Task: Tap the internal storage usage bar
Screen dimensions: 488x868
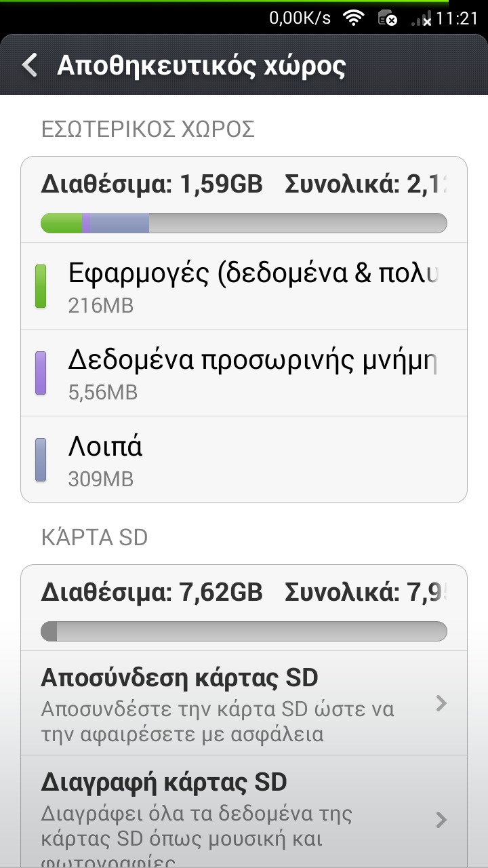Action: [244, 223]
